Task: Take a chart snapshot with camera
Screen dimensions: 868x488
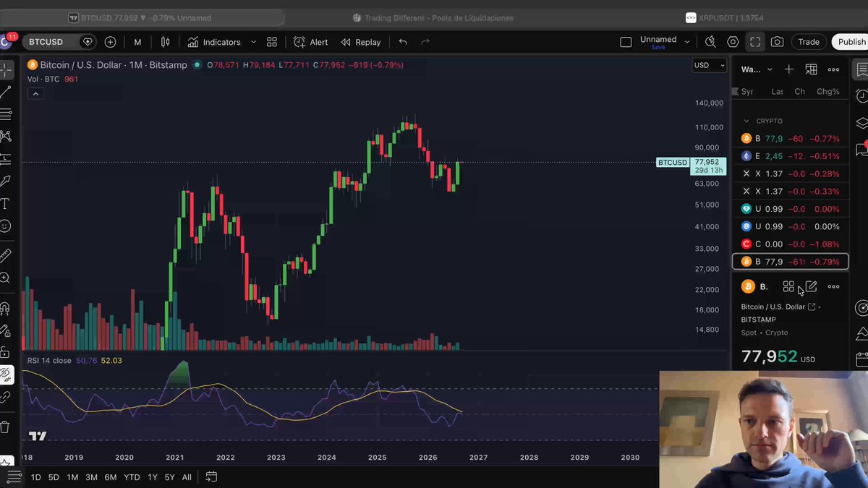Action: [x=777, y=42]
